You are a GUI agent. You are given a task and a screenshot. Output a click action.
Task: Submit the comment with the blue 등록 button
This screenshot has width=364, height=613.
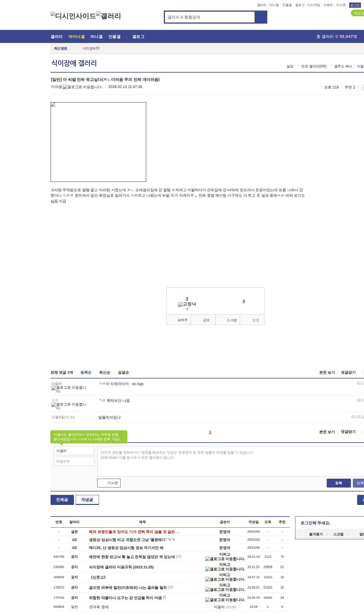pos(338,483)
